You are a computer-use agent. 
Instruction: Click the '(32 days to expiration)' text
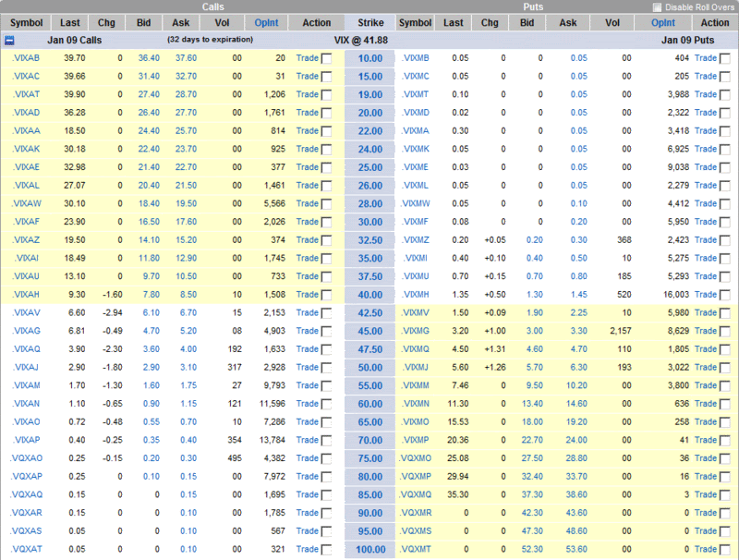211,40
